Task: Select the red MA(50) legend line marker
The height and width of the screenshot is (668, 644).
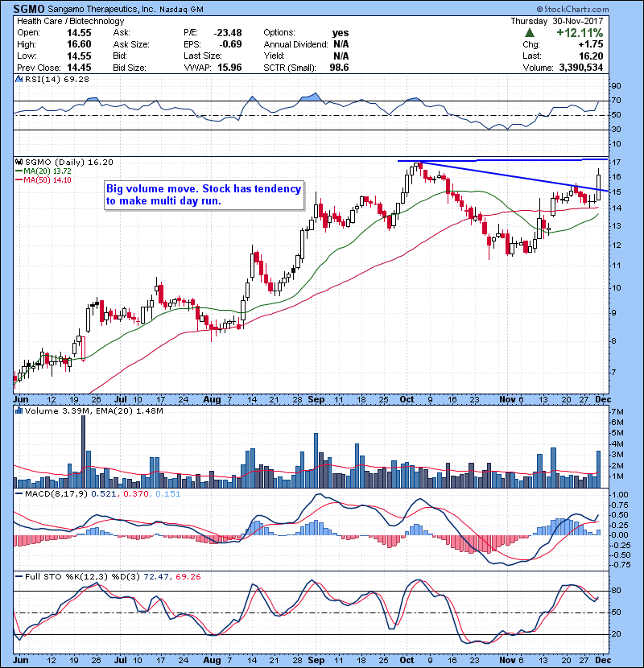Action: (x=19, y=179)
